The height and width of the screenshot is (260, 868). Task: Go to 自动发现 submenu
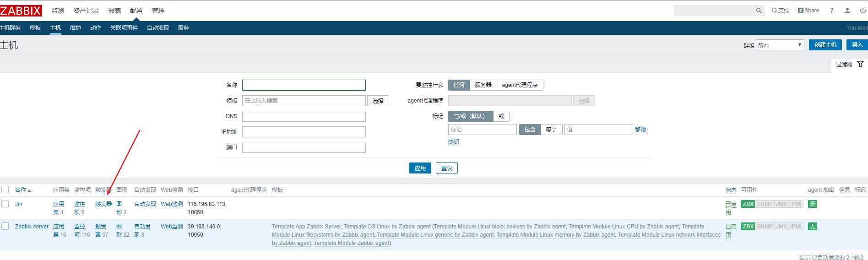(158, 28)
